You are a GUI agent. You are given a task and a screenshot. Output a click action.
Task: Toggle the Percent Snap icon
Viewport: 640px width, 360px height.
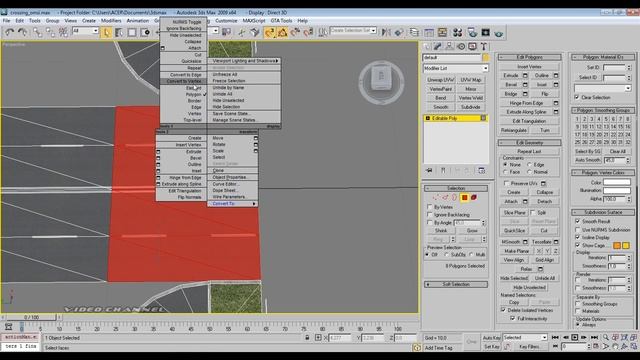tap(295, 32)
